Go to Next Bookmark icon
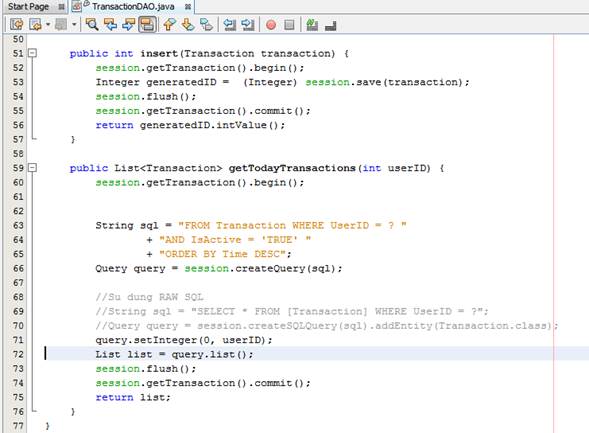Viewport: 589px width, 433px height. [188, 25]
